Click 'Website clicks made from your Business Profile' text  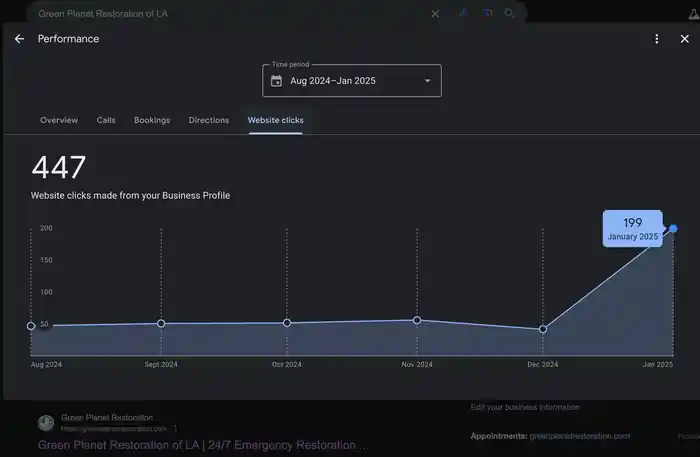(130, 195)
